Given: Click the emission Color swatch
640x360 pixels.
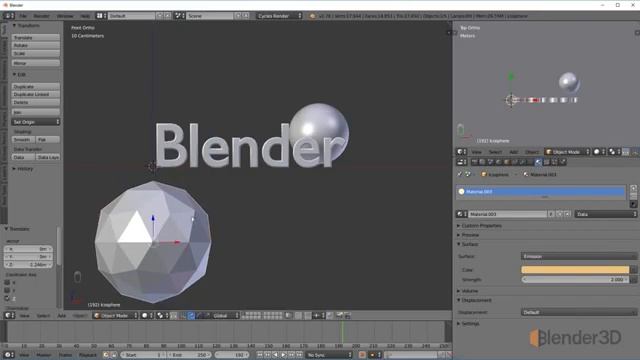Looking at the screenshot, I should click(575, 270).
